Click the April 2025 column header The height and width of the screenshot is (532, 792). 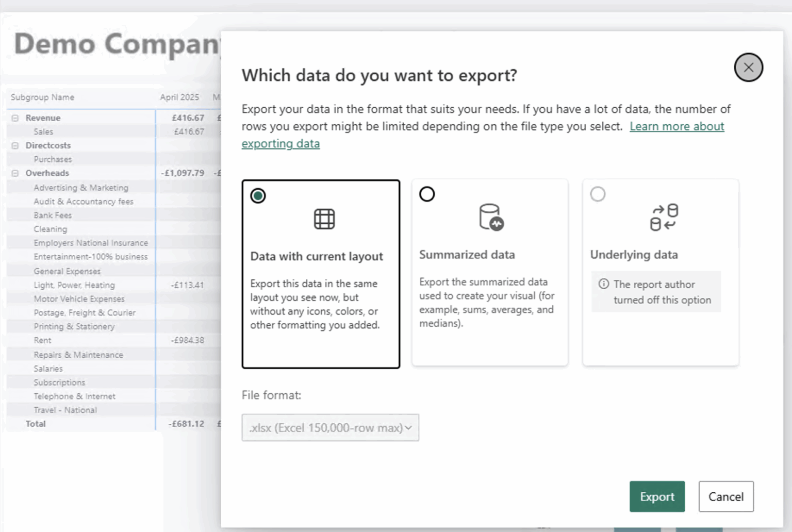pyautogui.click(x=180, y=97)
